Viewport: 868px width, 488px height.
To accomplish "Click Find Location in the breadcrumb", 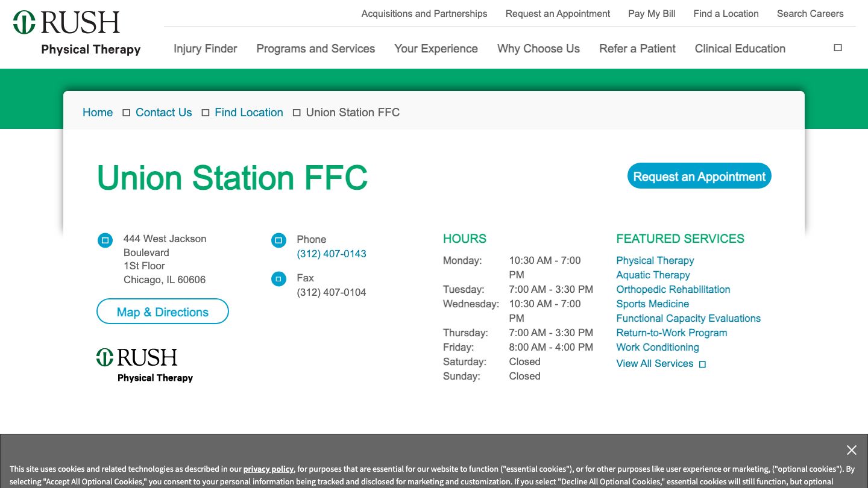I will point(248,113).
